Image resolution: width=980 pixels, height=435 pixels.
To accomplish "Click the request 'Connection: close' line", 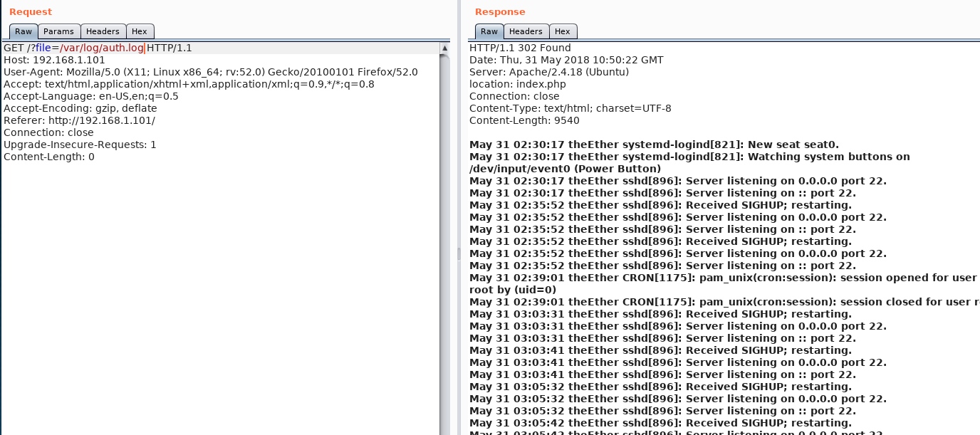I will pos(48,133).
